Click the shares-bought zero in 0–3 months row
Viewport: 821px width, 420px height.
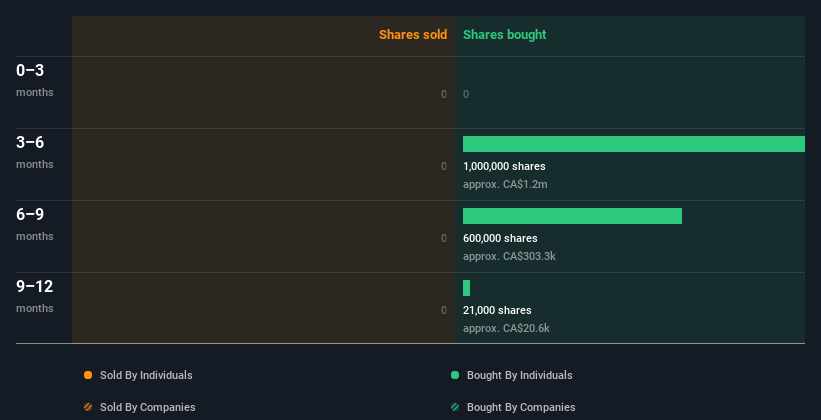(x=466, y=94)
